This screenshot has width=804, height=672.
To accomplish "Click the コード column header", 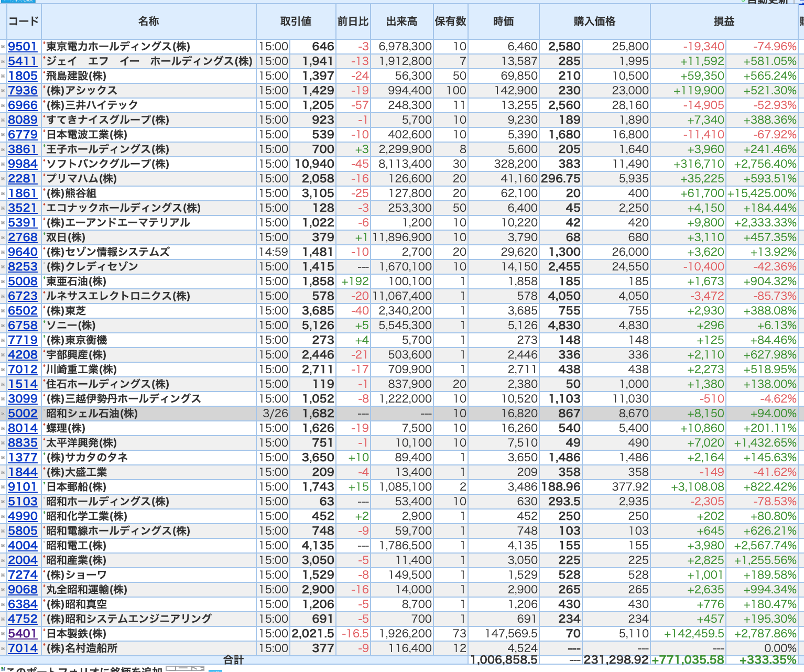I will [x=24, y=21].
